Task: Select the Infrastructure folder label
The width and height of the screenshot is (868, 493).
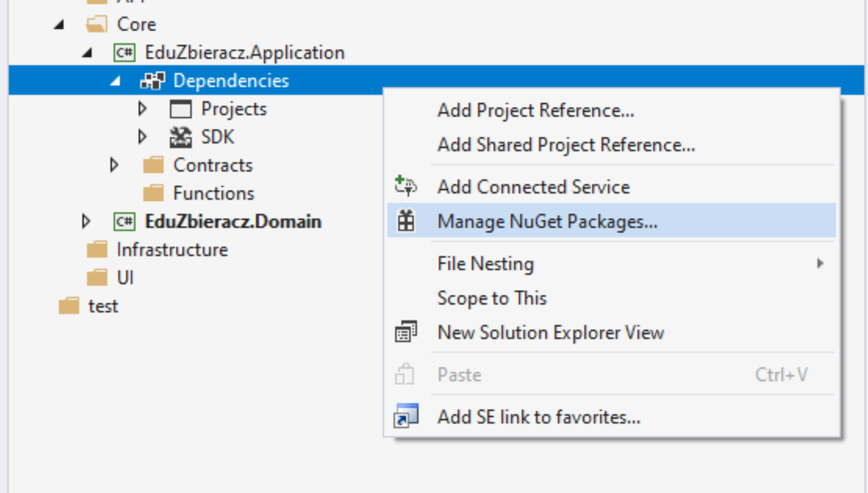Action: 173,250
